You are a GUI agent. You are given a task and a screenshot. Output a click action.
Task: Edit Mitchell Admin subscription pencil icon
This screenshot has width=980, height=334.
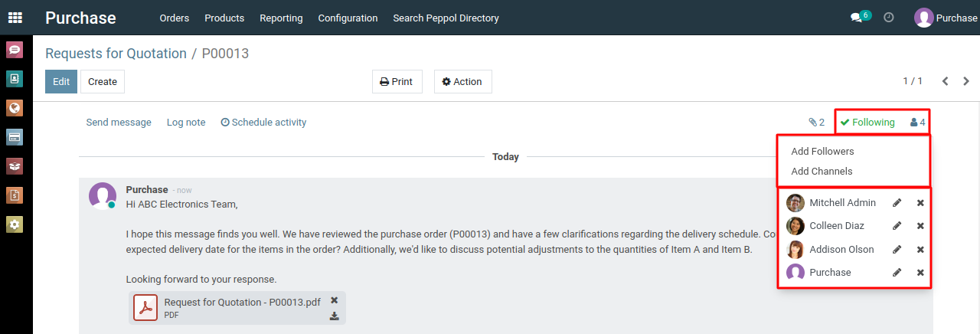(x=897, y=203)
